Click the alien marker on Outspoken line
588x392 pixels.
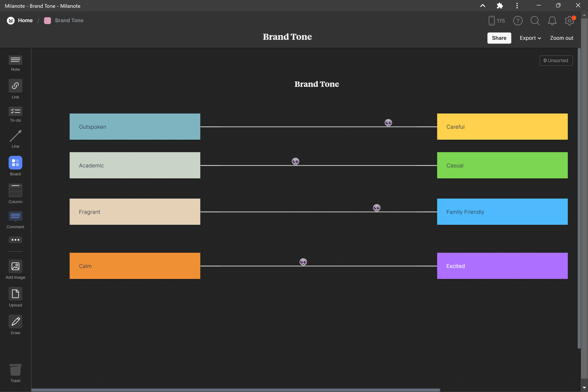tap(388, 123)
